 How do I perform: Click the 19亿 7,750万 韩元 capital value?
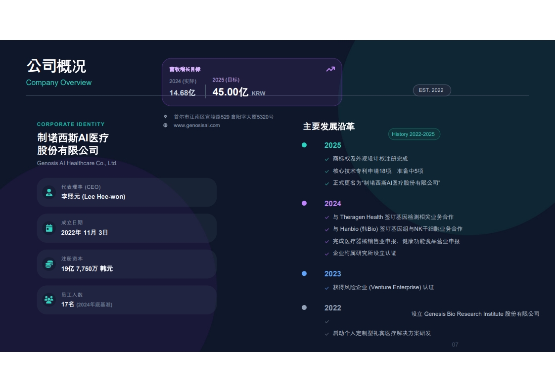(x=87, y=268)
